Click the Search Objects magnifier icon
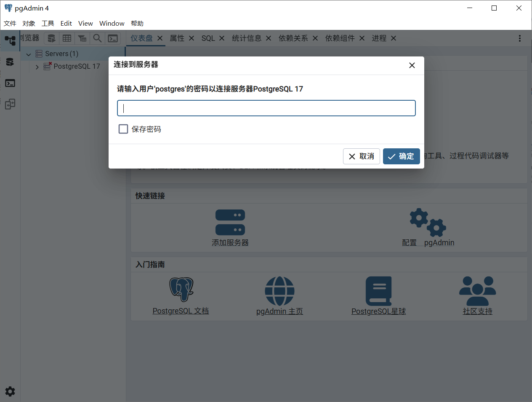 97,38
